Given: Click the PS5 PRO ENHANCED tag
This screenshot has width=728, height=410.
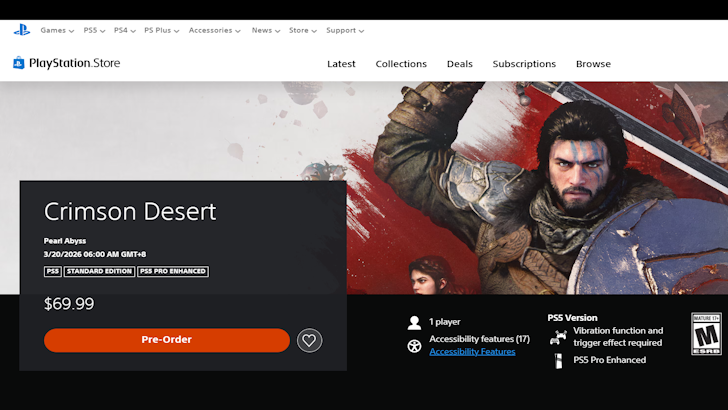Looking at the screenshot, I should pos(173,271).
